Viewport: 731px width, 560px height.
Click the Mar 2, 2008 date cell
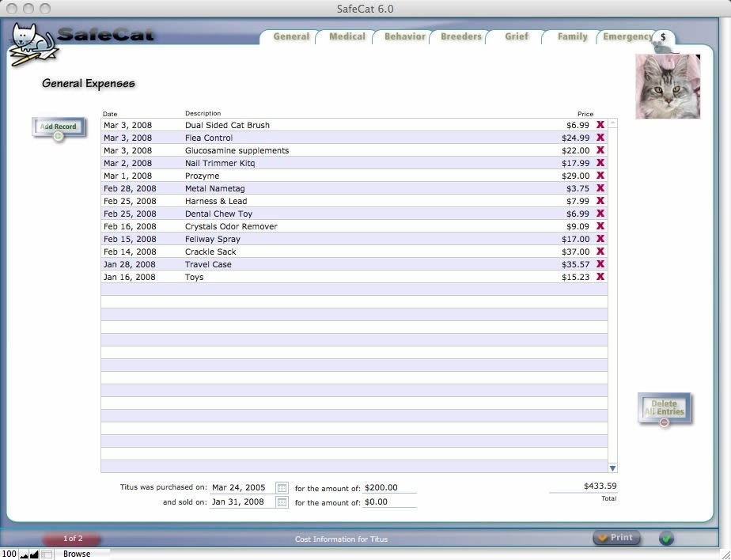pyautogui.click(x=127, y=163)
